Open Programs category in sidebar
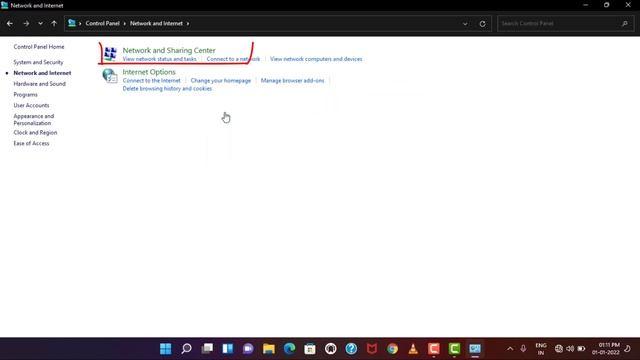Screen dimensions: 640x360 tap(25, 95)
